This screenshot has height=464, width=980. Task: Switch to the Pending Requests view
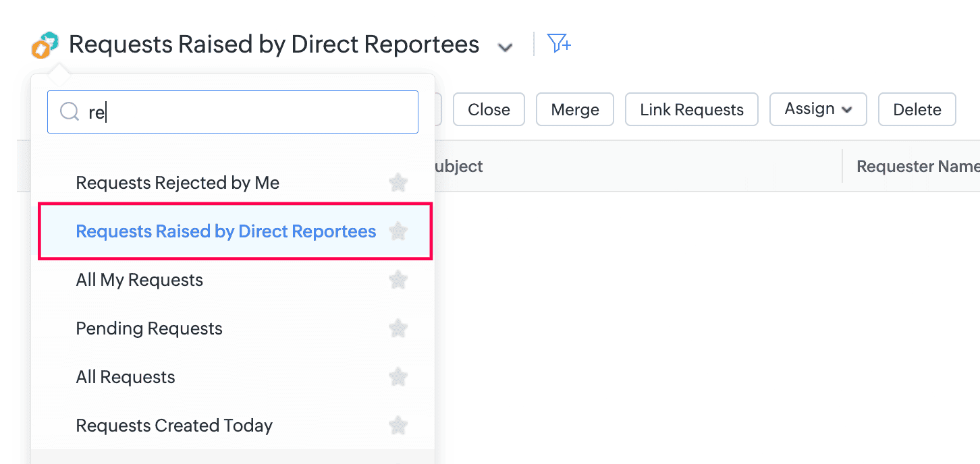tap(149, 328)
